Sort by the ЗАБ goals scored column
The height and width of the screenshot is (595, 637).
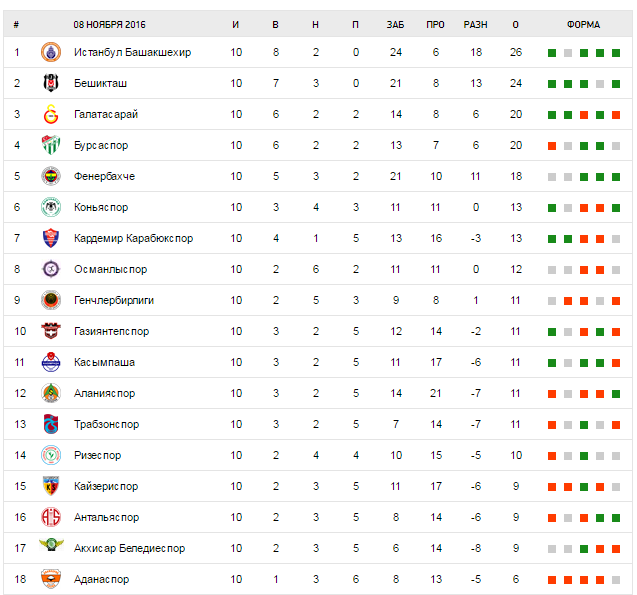tap(395, 23)
